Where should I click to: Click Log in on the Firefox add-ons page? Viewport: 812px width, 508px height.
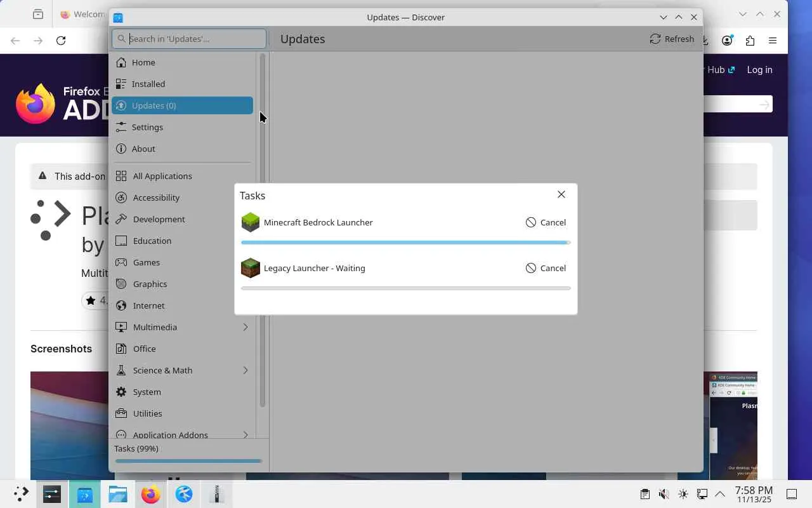(759, 70)
